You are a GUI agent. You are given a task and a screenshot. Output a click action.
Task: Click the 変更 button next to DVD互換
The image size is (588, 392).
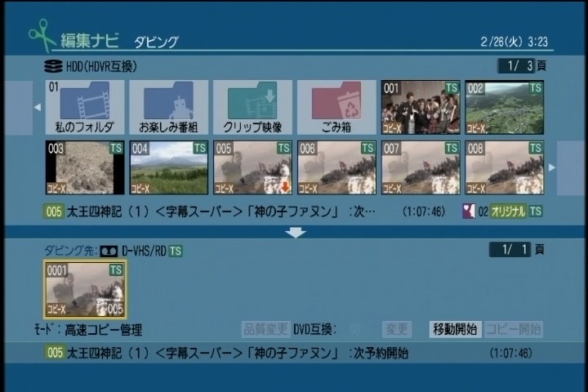coord(396,330)
